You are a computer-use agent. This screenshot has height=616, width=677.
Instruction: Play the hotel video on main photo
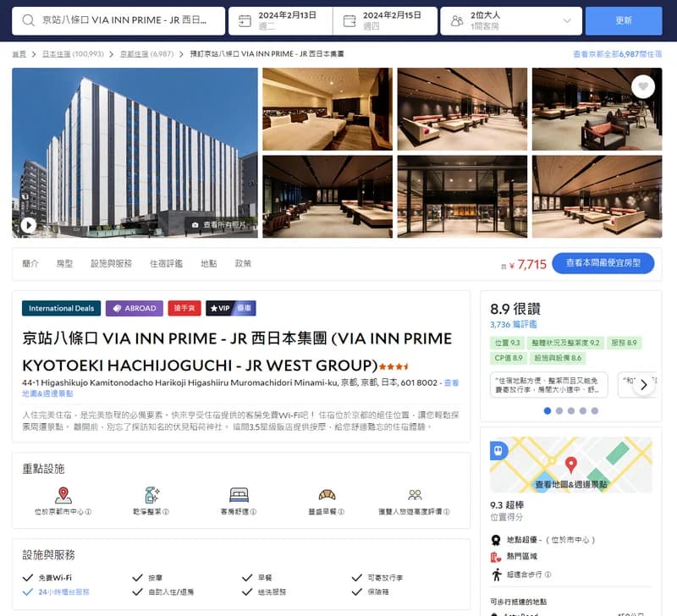point(29,225)
